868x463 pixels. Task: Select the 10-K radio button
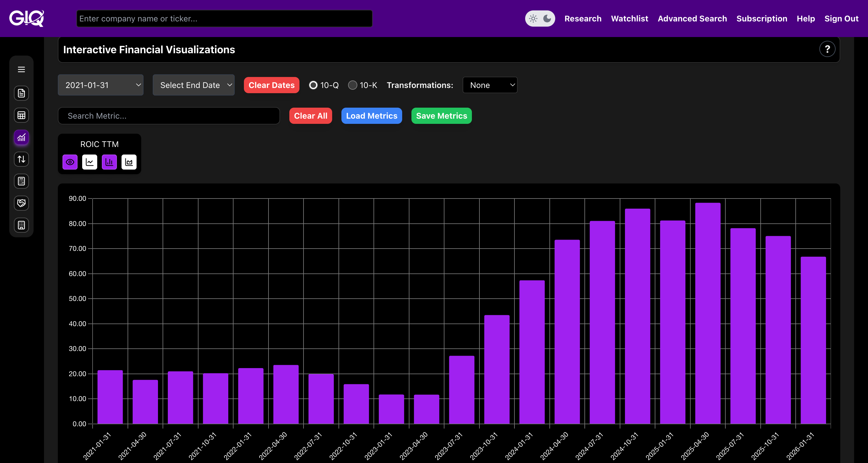(x=352, y=85)
